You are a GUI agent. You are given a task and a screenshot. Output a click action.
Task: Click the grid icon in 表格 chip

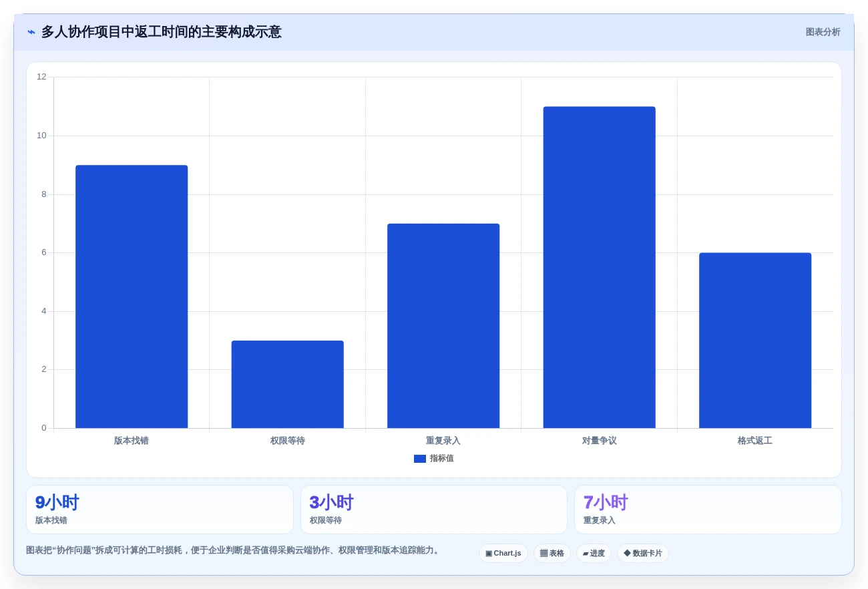click(544, 554)
